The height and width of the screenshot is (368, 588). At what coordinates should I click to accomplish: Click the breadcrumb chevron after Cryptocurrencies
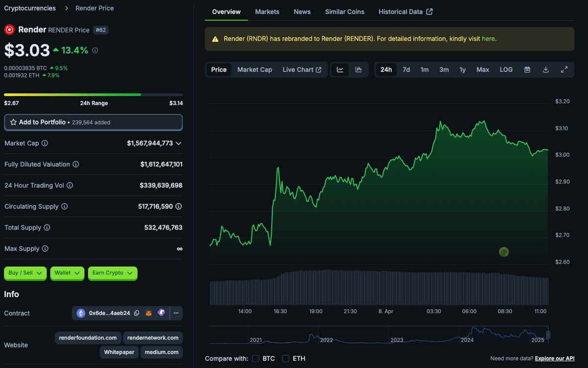click(x=66, y=8)
